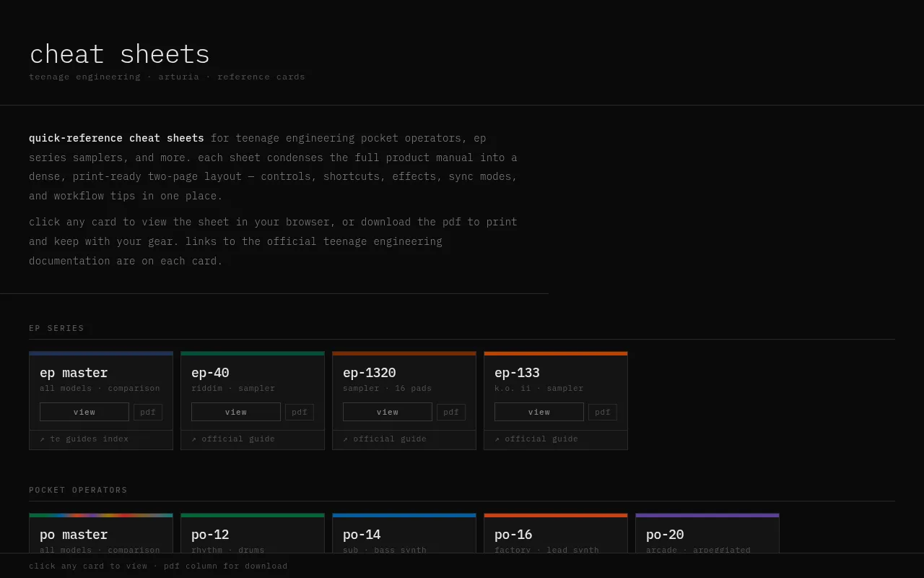
Task: Download the pdf for ep master
Action: pos(148,412)
